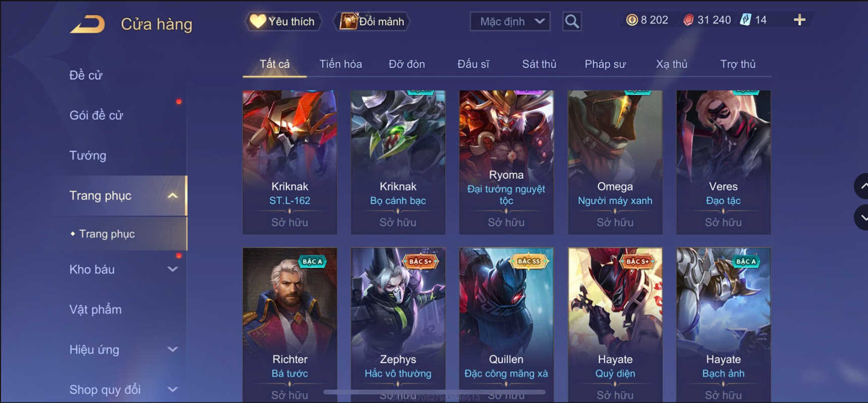Open the Ryoma Đại tướng nguyệt tộc skin
This screenshot has height=403, width=868.
[x=506, y=162]
